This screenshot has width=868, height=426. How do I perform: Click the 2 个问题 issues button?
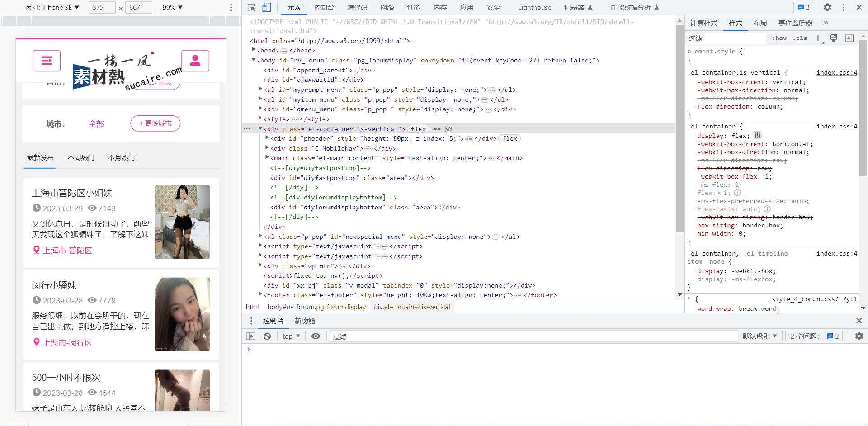(814, 336)
